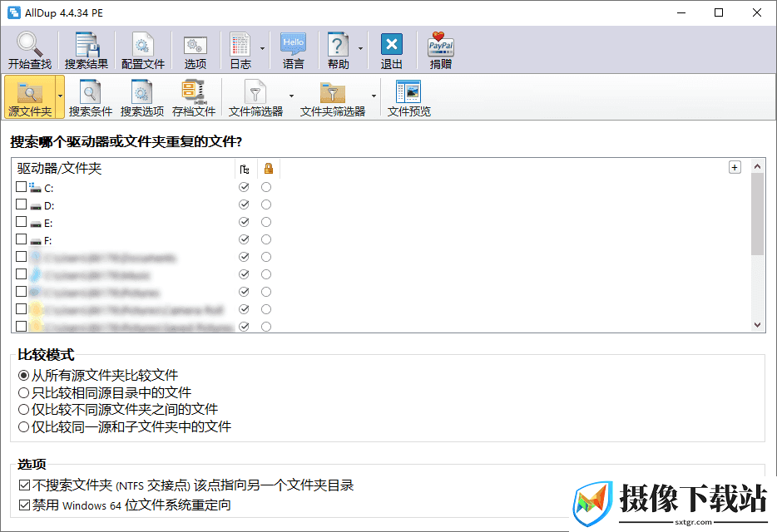Open the 文件预览 file preview
Screen dimensions: 777x532
(x=408, y=97)
